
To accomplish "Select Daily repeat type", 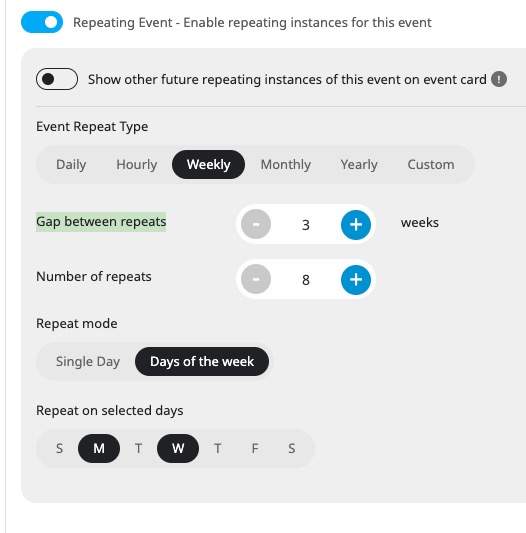I will click(x=71, y=165).
